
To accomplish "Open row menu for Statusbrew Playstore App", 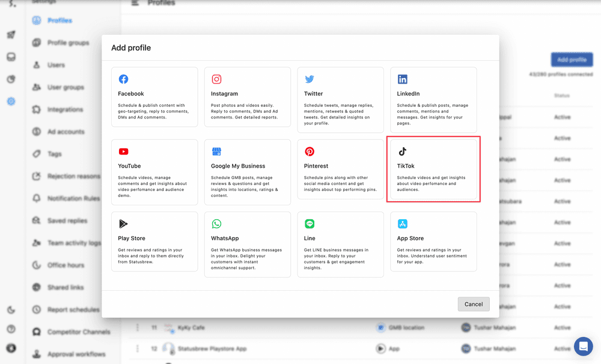I will pyautogui.click(x=138, y=348).
